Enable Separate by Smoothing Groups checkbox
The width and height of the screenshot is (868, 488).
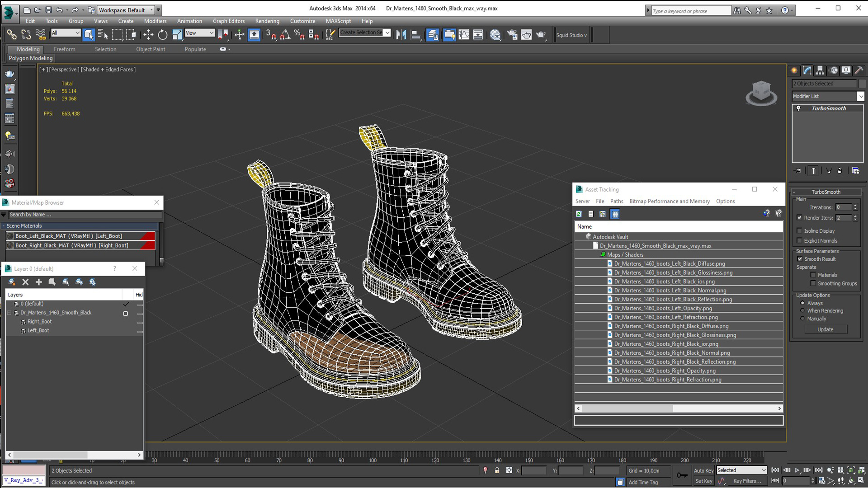click(813, 283)
